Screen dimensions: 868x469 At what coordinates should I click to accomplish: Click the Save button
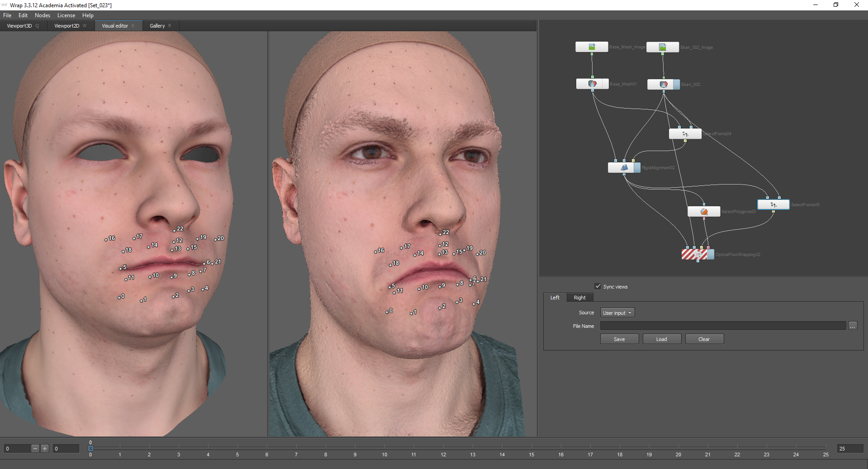[x=619, y=339]
